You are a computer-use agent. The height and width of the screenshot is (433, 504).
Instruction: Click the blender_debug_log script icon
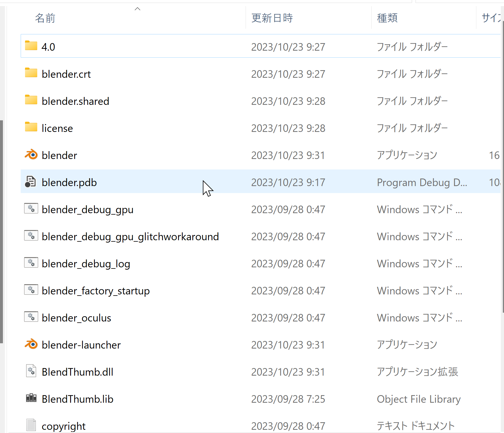31,263
